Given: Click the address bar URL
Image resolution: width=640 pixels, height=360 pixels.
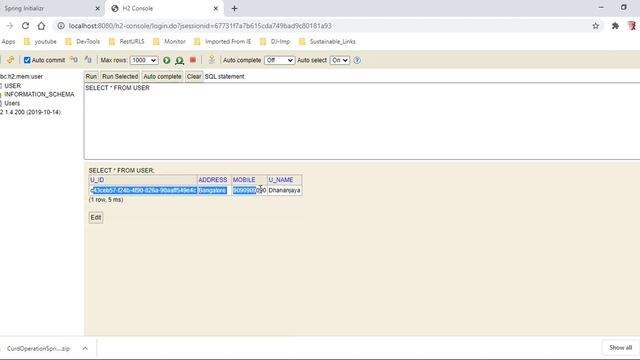Looking at the screenshot, I should coord(200,26).
